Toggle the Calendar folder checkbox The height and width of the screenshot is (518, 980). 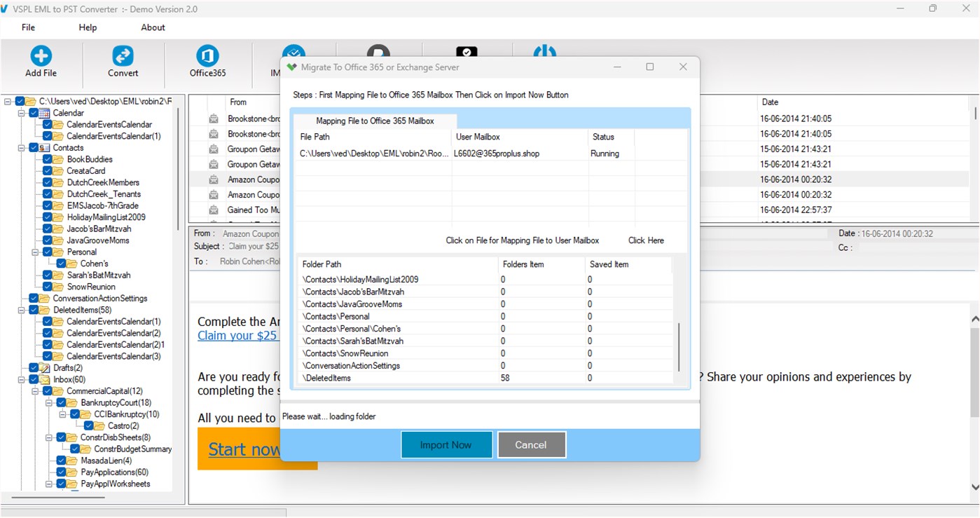pyautogui.click(x=32, y=113)
